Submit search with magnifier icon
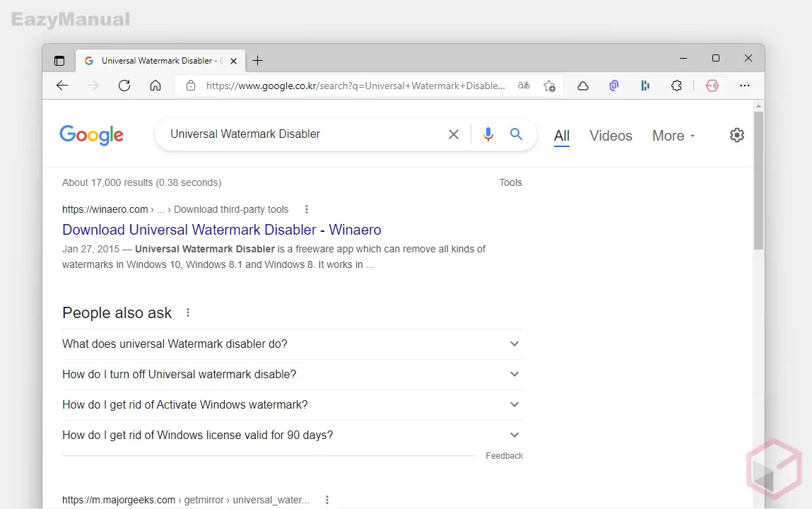Viewport: 812px width, 509px height. 516,134
